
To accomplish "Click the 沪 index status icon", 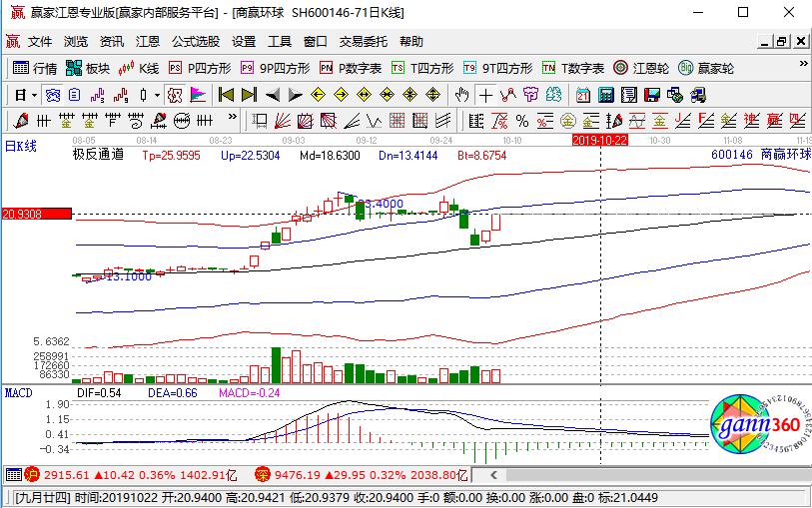I will click(32, 474).
